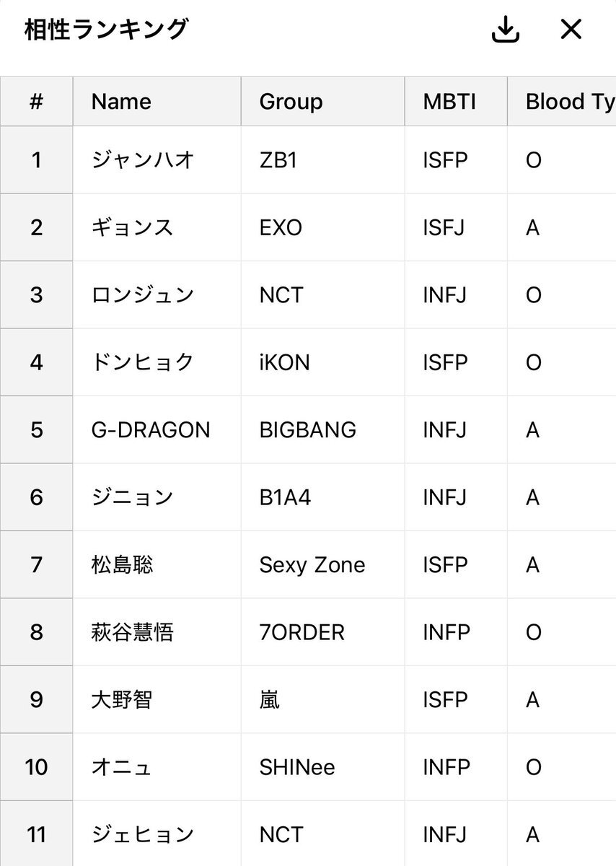Click the MBTI column header
Image resolution: width=616 pixels, height=866 pixels.
[456, 101]
